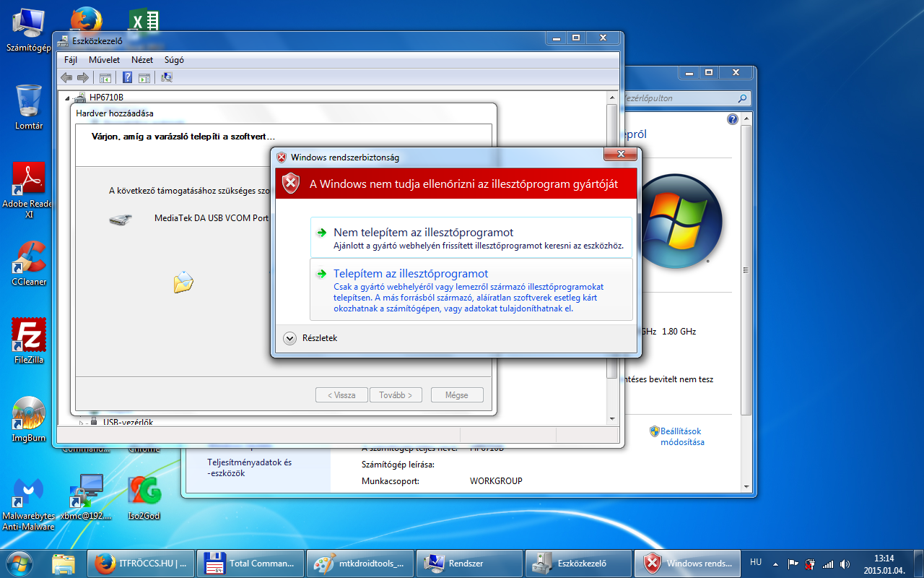Image resolution: width=924 pixels, height=578 pixels.
Task: Click the Help toolbar icon in Eszközkezelő
Action: coord(127,78)
